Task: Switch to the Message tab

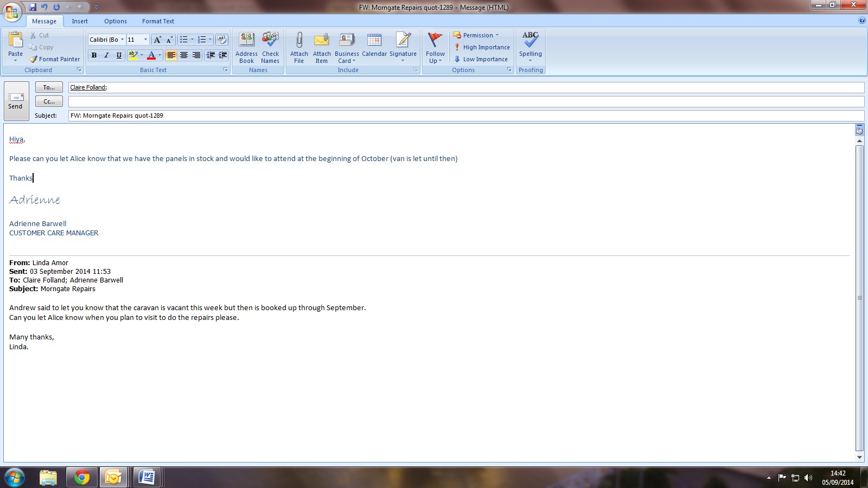Action: click(x=44, y=21)
